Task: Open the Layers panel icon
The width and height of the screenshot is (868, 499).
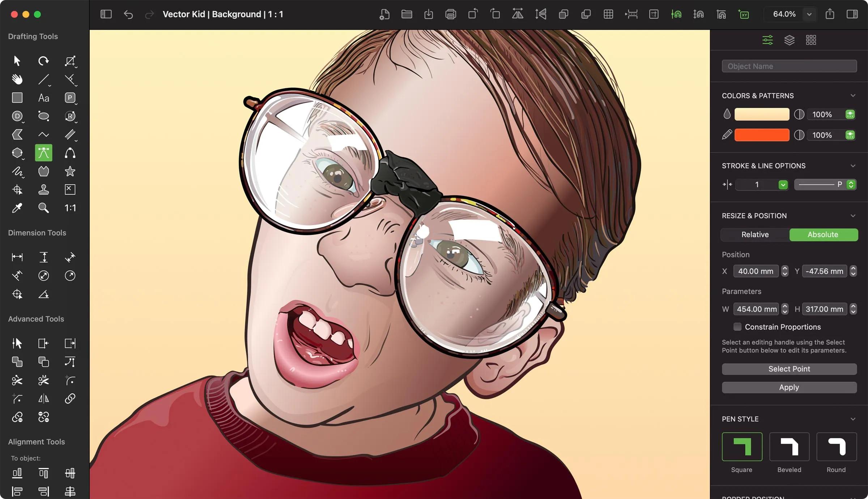Action: point(790,40)
